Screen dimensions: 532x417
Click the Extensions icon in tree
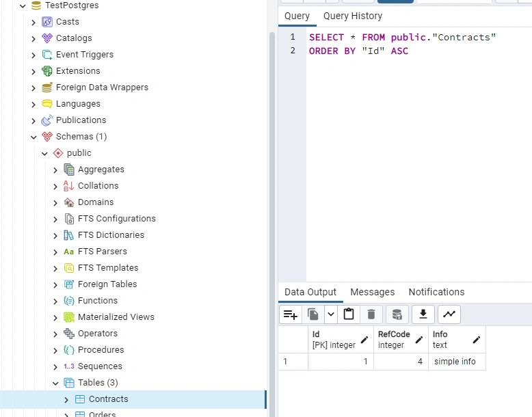[x=46, y=71]
